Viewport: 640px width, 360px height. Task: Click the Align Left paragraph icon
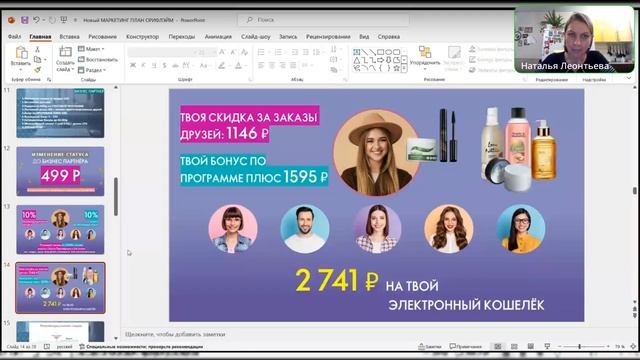coord(261,65)
